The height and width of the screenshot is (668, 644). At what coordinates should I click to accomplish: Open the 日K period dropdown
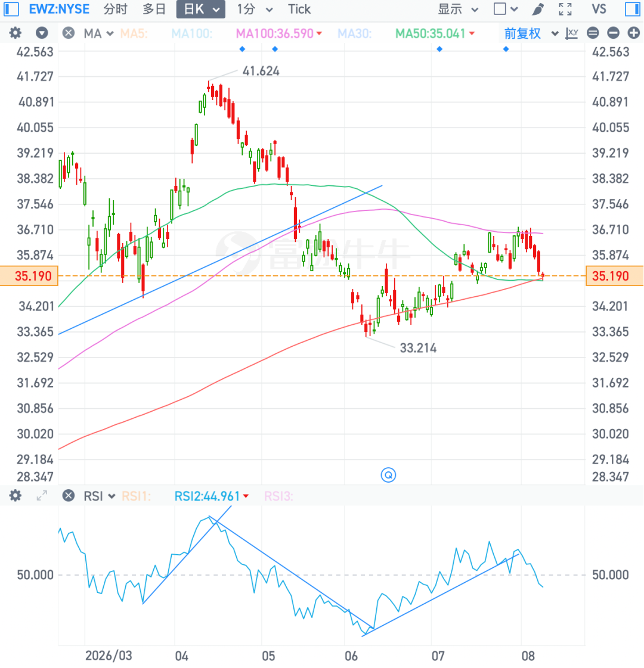pos(201,10)
